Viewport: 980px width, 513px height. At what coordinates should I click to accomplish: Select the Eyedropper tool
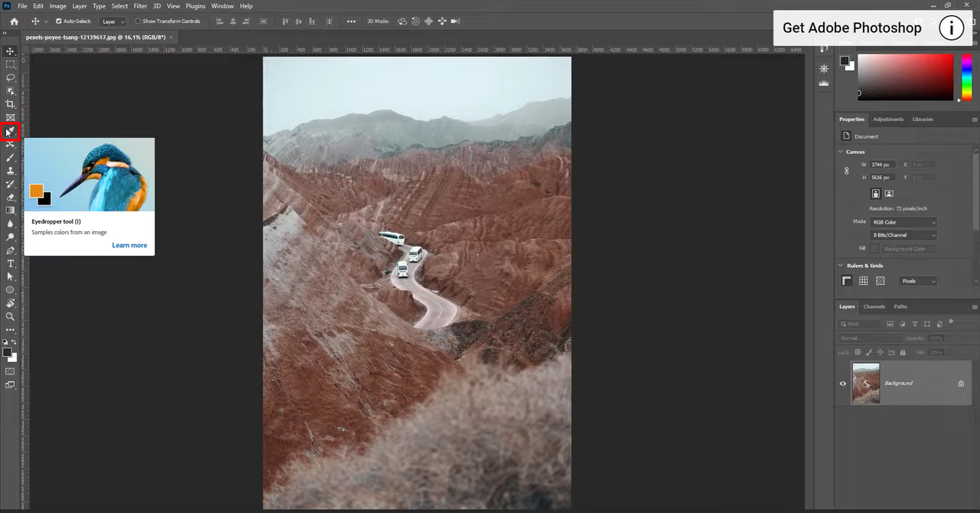(10, 131)
